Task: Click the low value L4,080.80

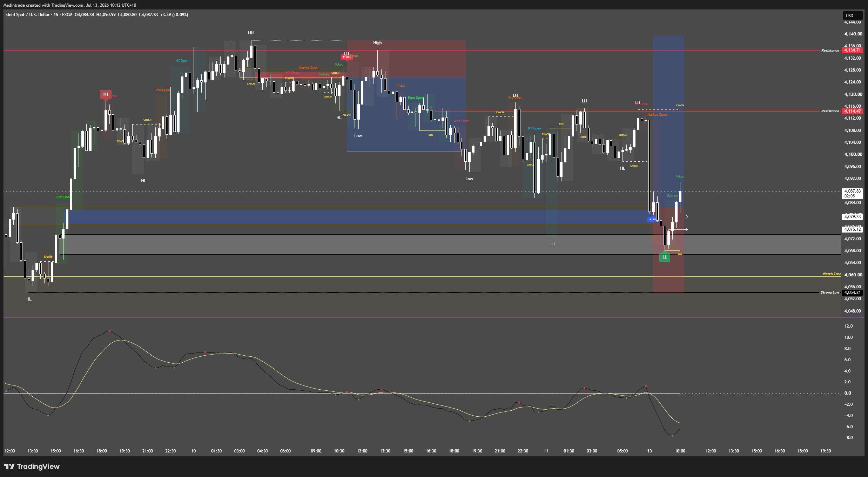Action: tap(127, 15)
